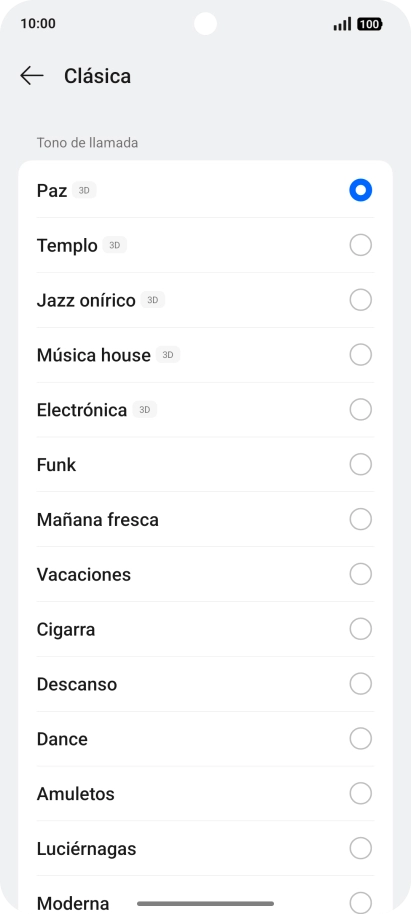Tap the Clásica page title
The height and width of the screenshot is (914, 411).
point(97,76)
